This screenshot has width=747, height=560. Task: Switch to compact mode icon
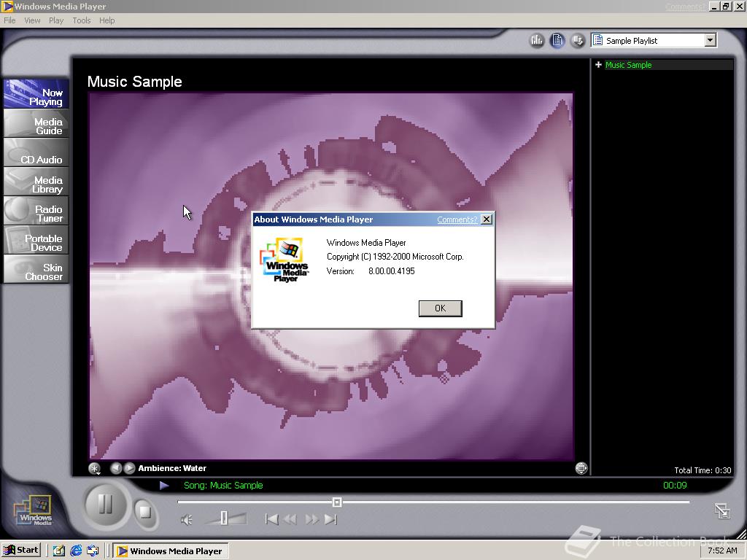tap(722, 511)
